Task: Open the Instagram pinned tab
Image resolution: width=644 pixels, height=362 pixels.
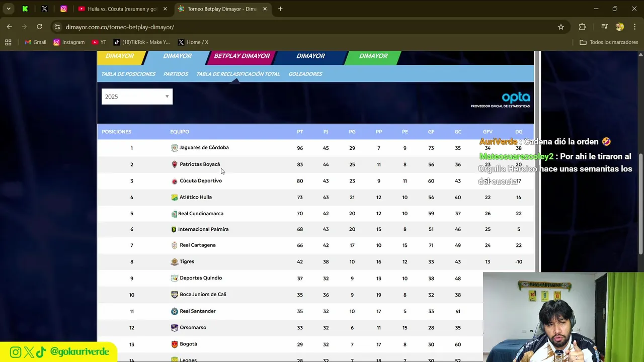Action: (x=63, y=9)
